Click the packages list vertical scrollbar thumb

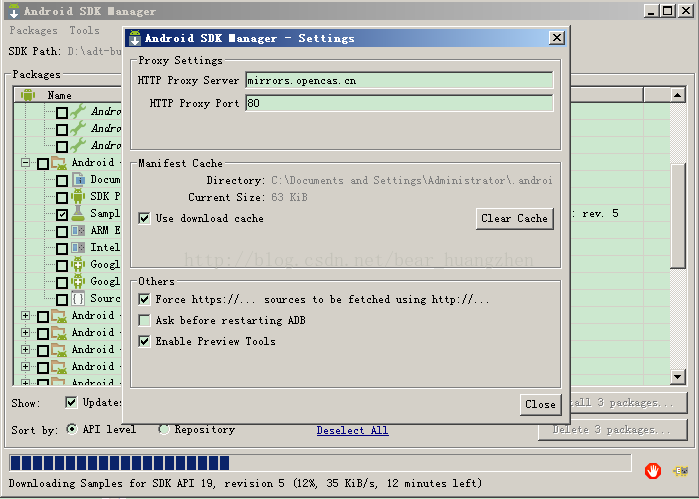pos(678,216)
